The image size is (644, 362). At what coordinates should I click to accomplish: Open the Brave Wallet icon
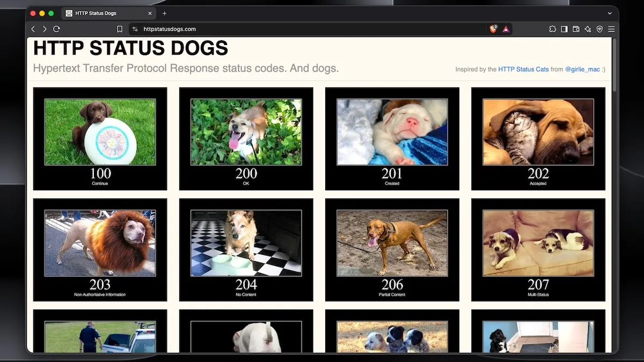(x=576, y=29)
